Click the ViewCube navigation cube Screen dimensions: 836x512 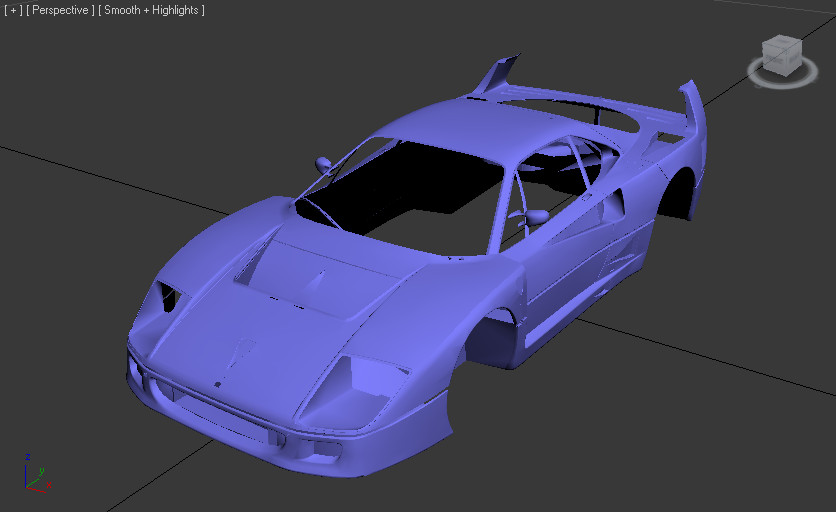[x=782, y=55]
